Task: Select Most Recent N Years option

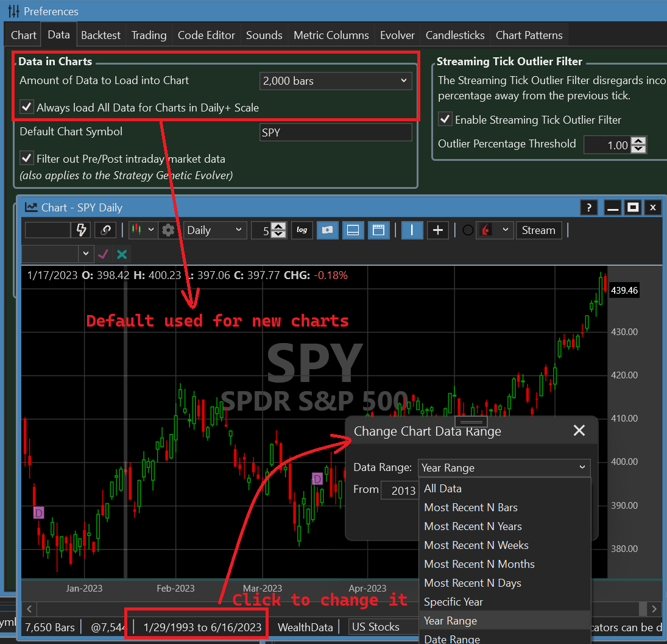Action: [x=473, y=526]
